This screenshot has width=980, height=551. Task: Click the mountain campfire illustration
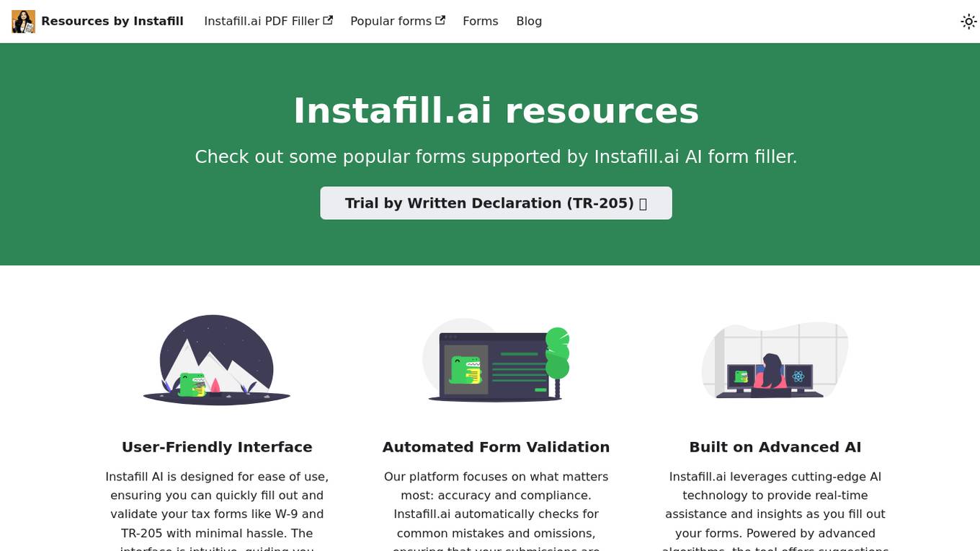click(x=217, y=360)
